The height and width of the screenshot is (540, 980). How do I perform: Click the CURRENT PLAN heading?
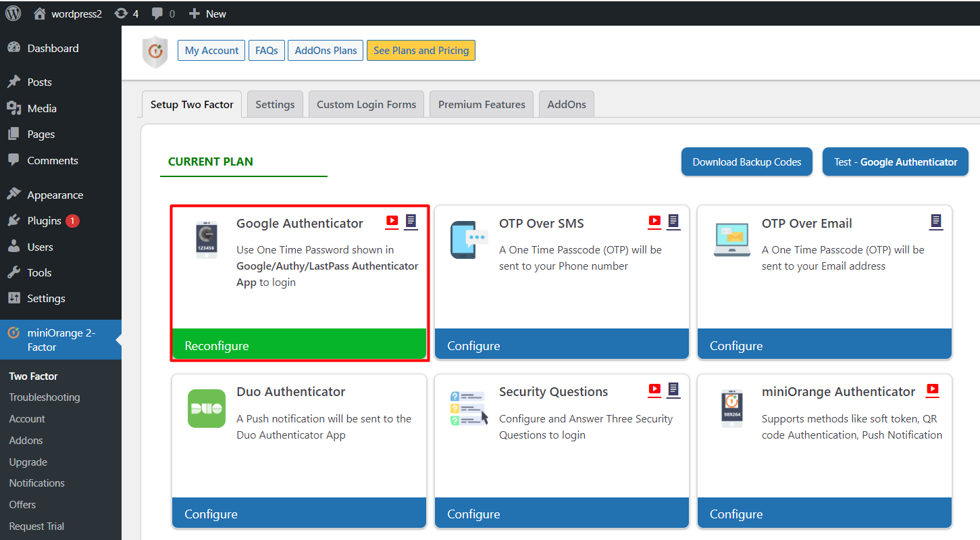(x=211, y=162)
